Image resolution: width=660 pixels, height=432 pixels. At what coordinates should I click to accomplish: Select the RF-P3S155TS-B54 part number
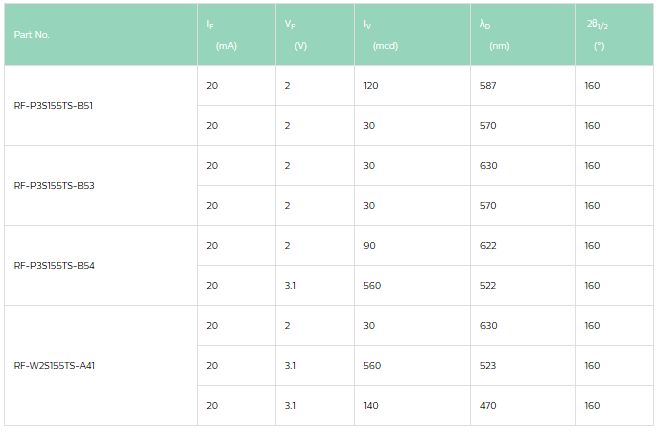[x=54, y=266]
